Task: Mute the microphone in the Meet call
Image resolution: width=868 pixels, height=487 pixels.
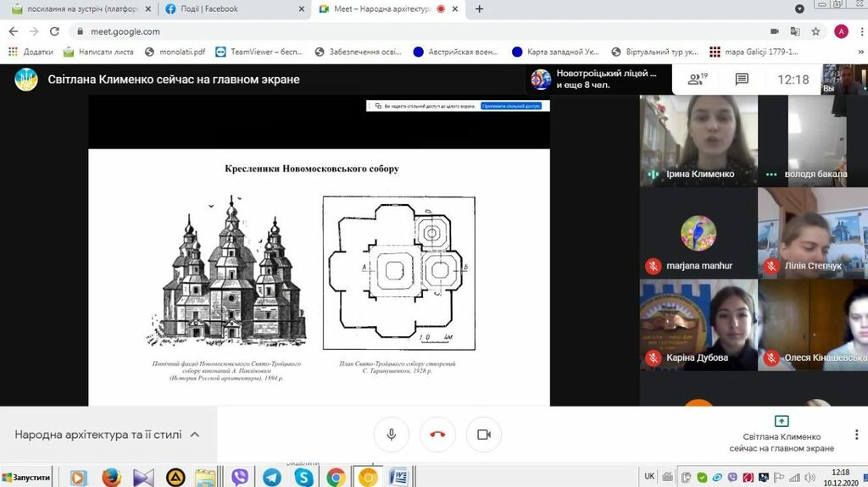Action: click(x=391, y=434)
